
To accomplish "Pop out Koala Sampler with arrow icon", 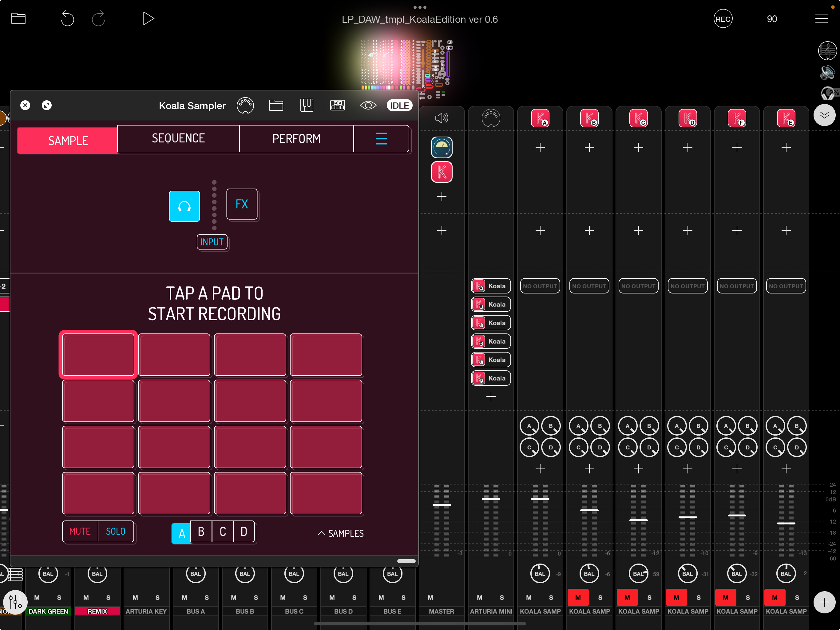I will tap(47, 105).
